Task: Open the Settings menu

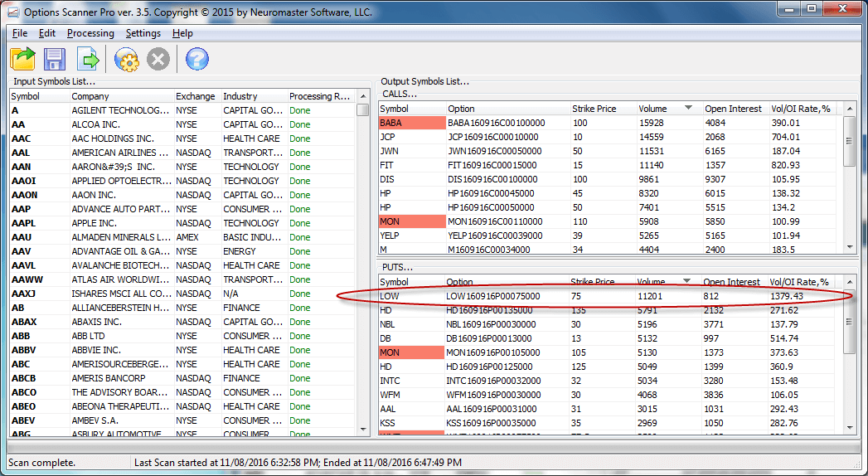Action: point(143,33)
